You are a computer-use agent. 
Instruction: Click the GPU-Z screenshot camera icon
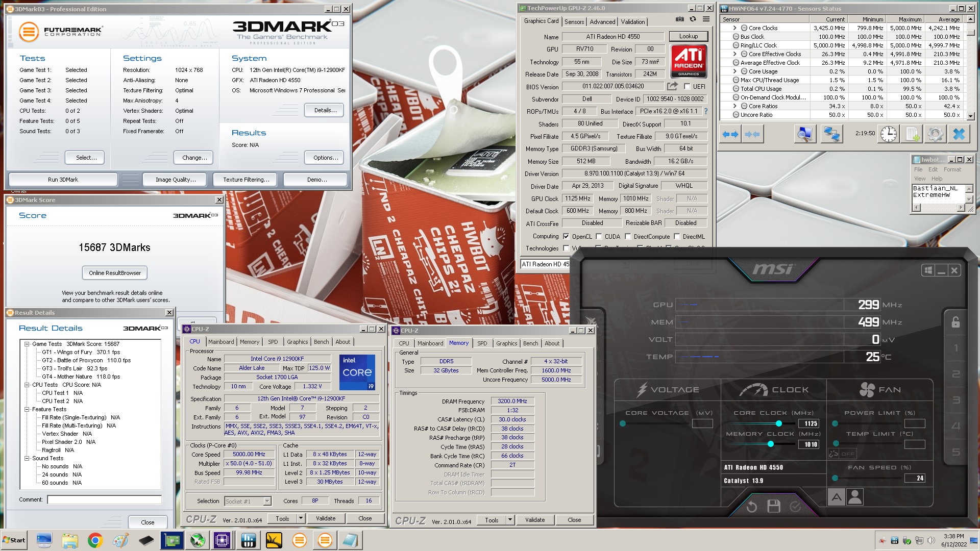pos(679,19)
